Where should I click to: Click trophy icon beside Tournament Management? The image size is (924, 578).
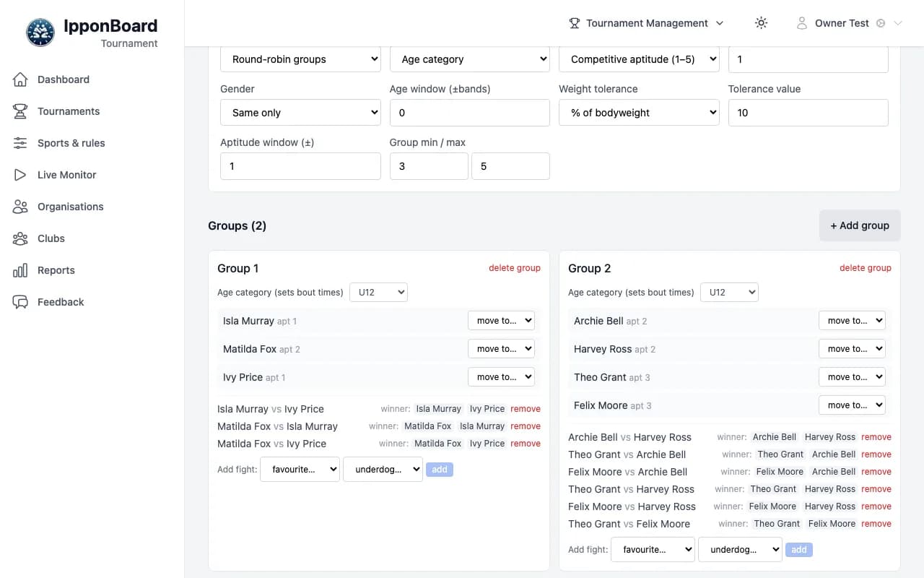[x=575, y=23]
